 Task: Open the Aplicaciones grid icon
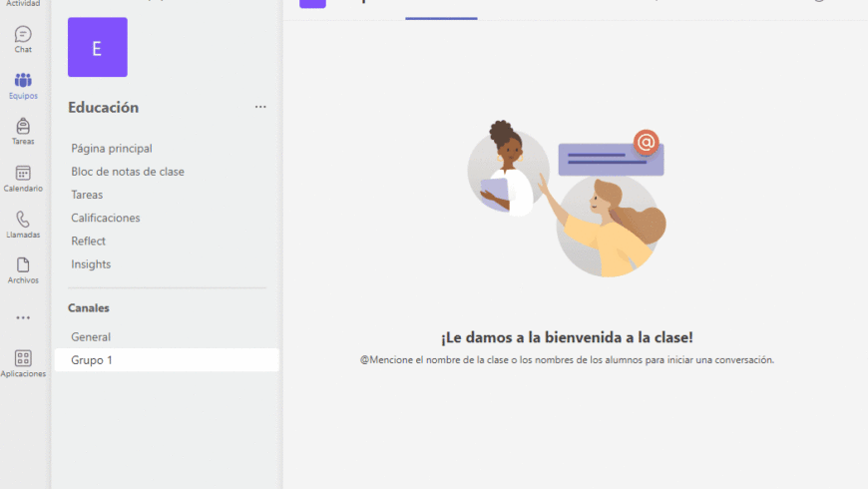pos(23,364)
